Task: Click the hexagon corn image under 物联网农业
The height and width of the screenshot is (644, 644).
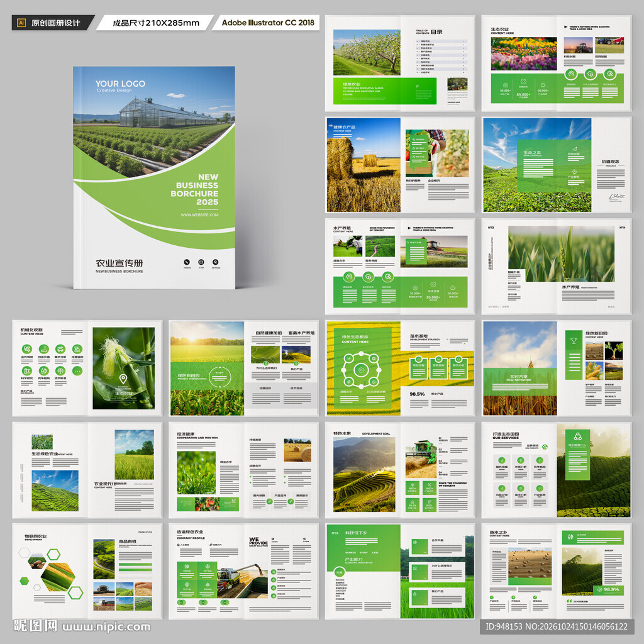Action: (58, 577)
